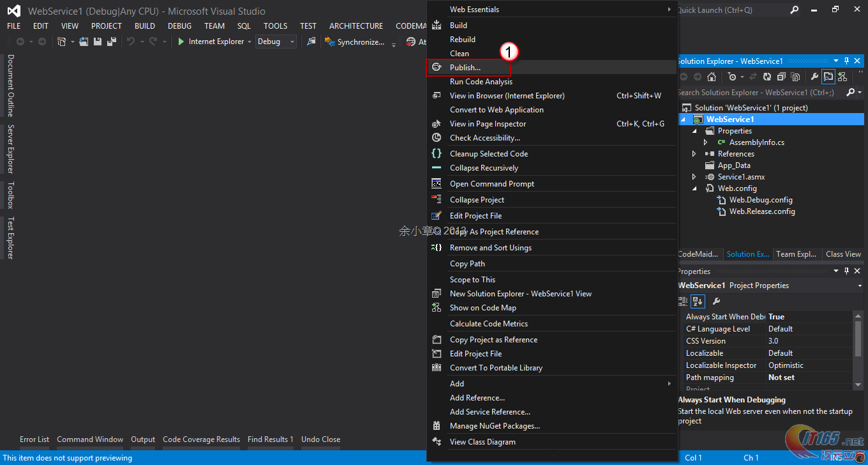Image resolution: width=868 pixels, height=465 pixels.
Task: Click the Open File toolbar icon
Action: [x=84, y=42]
